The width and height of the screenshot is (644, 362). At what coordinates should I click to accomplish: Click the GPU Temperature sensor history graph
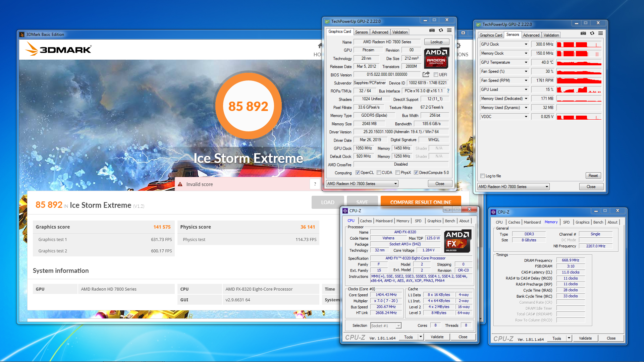(x=579, y=62)
